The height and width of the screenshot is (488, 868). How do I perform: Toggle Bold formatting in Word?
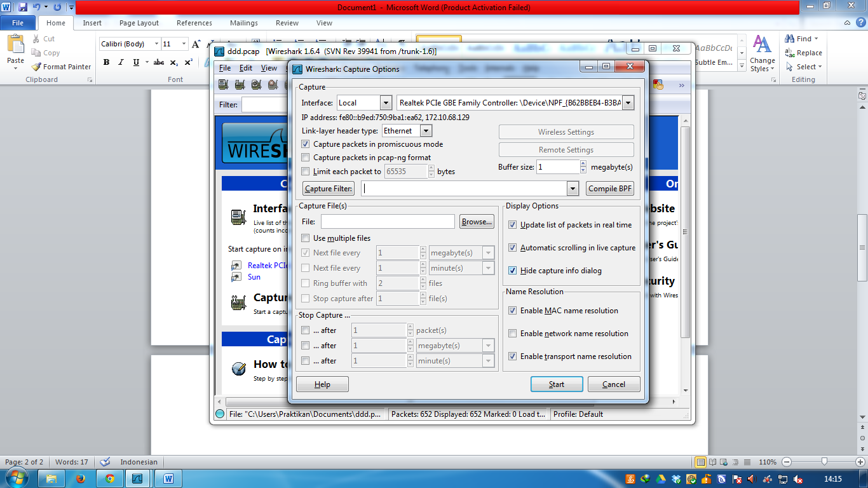tap(106, 62)
